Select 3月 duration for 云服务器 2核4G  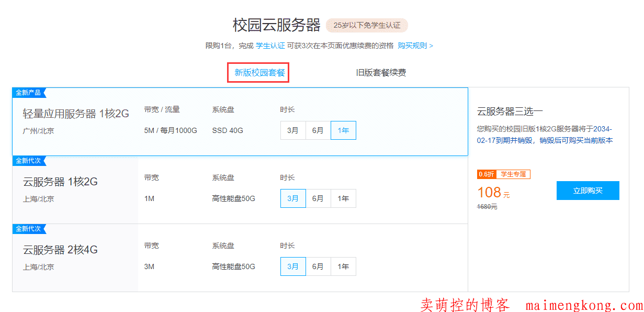point(293,266)
